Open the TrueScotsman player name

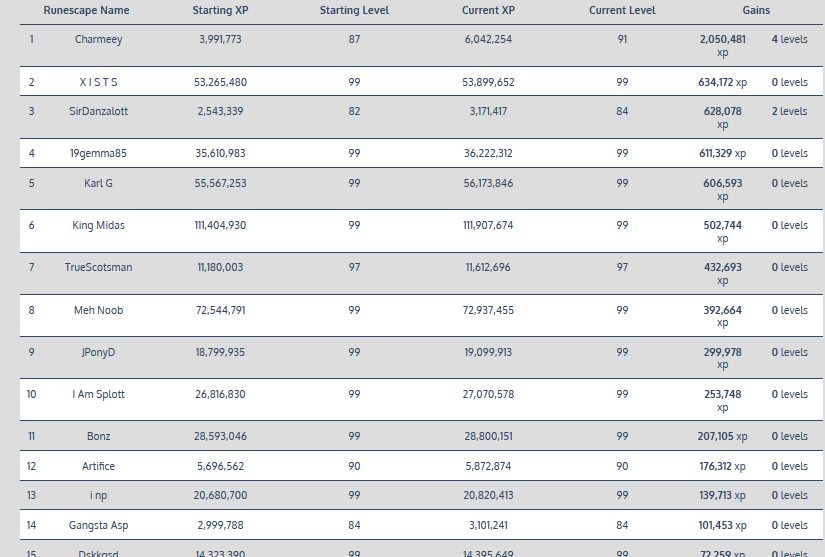[x=98, y=268]
